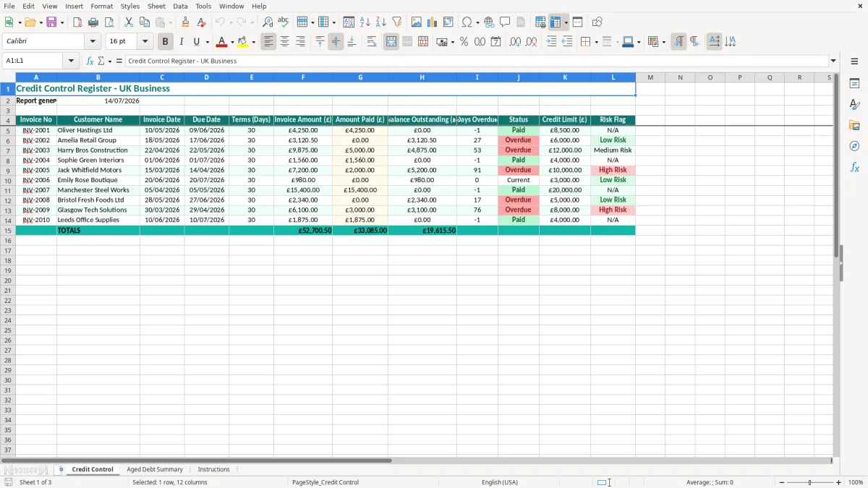Click row 9 header
The width and height of the screenshot is (868, 488).
click(x=8, y=170)
